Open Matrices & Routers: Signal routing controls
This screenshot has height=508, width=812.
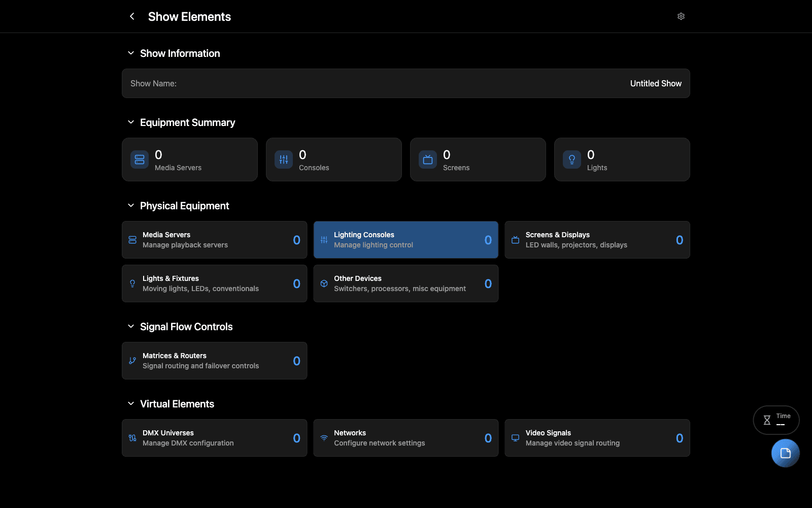(x=214, y=361)
